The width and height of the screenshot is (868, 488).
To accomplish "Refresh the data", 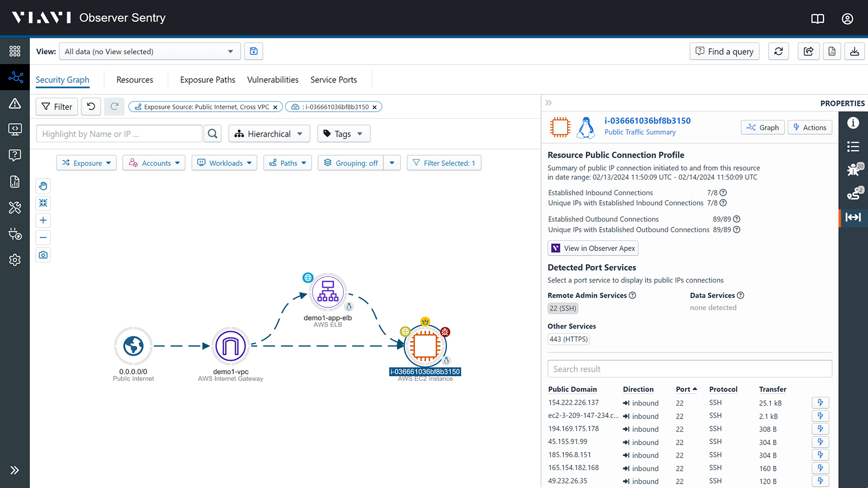I will tap(778, 51).
